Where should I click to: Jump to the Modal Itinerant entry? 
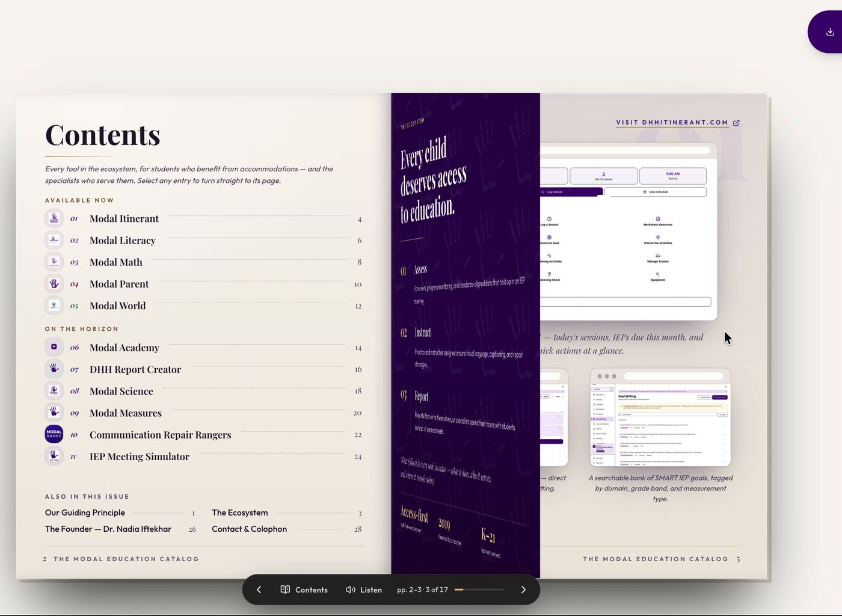click(203, 218)
